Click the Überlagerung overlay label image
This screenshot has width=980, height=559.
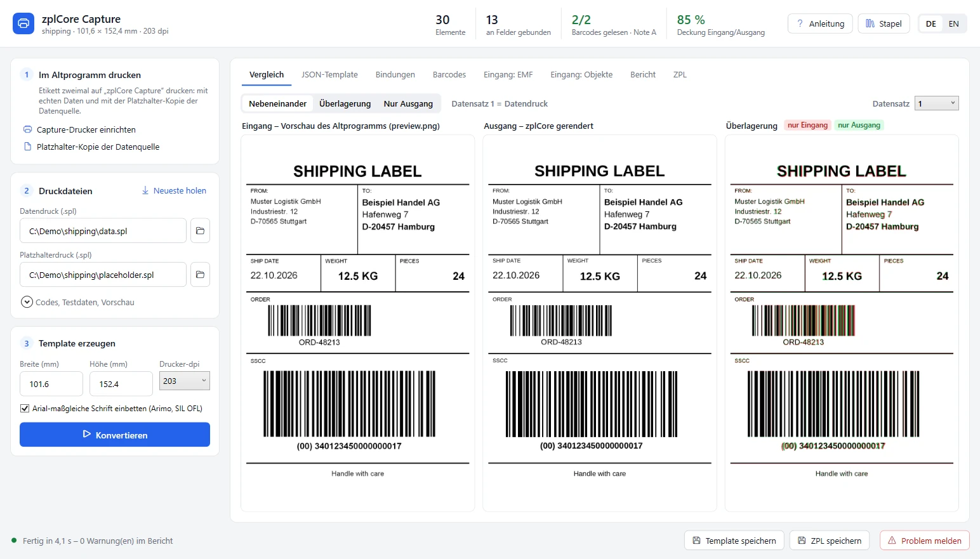click(x=842, y=323)
